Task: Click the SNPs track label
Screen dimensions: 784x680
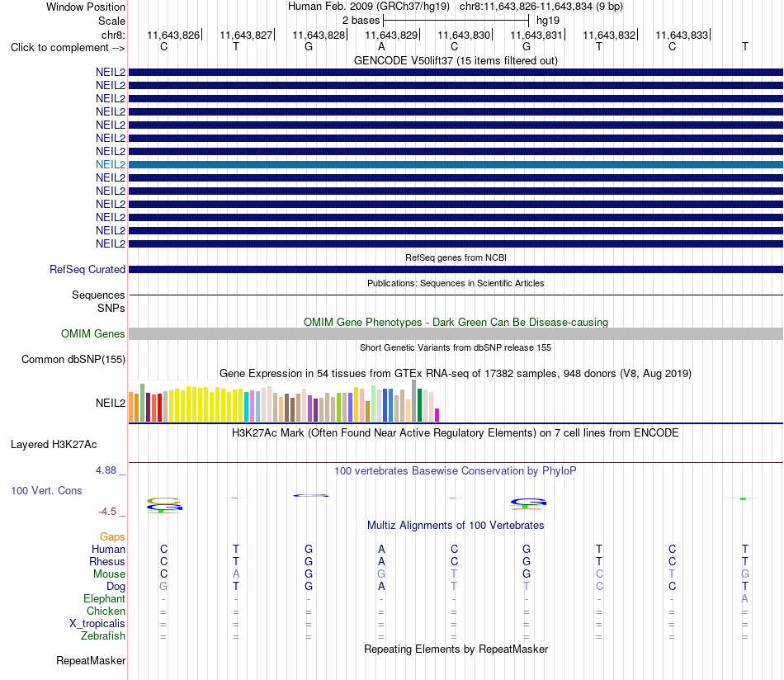Action: coord(111,308)
